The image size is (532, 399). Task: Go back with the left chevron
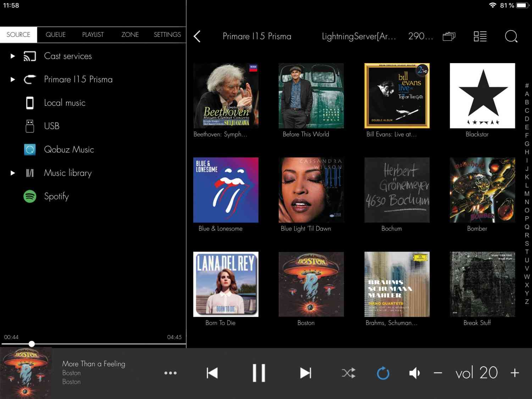point(197,36)
